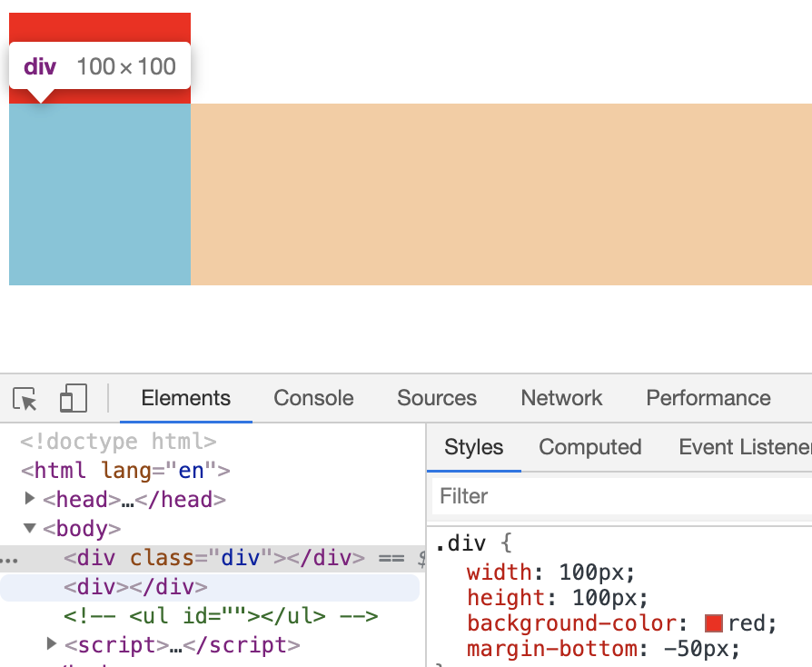This screenshot has width=812, height=667.
Task: Select the commented-out ul id line
Action: click(x=221, y=616)
